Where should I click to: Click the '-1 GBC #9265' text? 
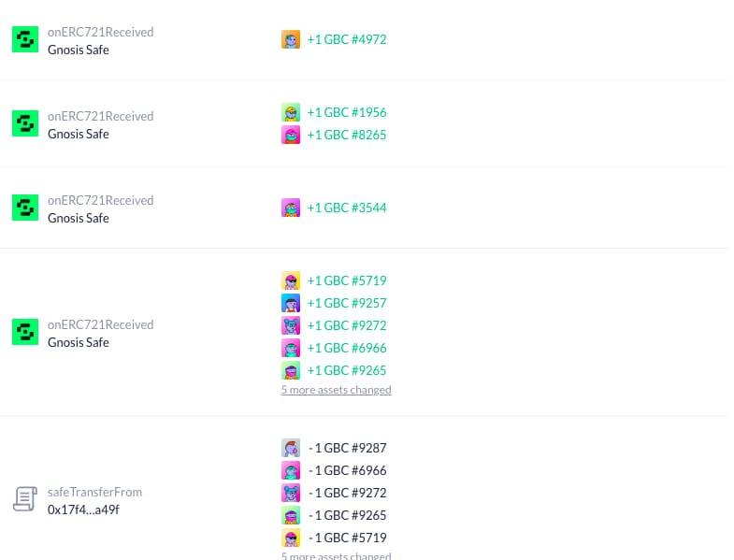[x=348, y=515]
